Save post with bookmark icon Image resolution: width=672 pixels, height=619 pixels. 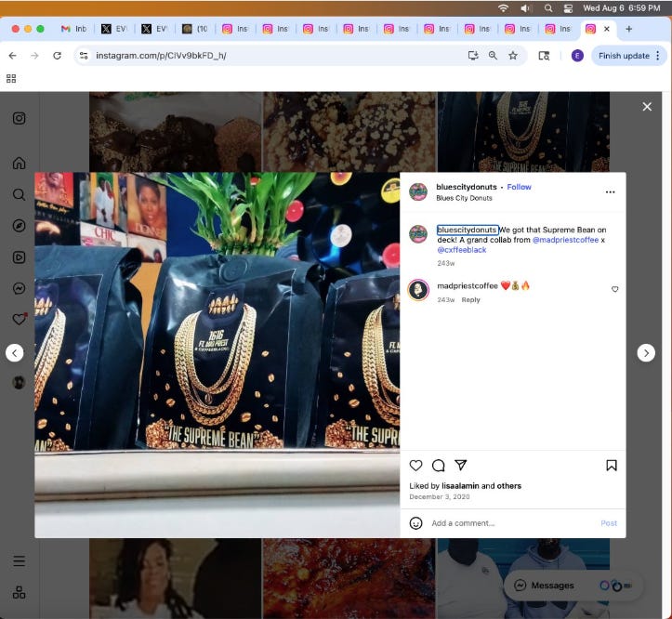pyautogui.click(x=612, y=466)
